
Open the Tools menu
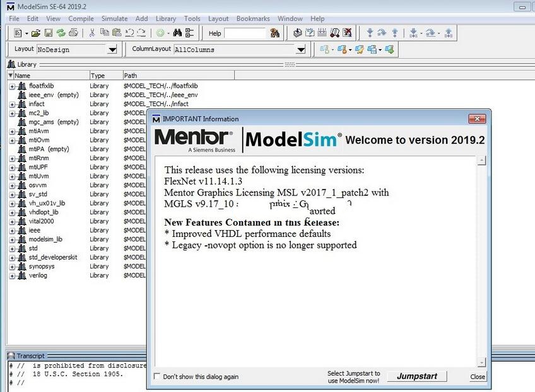click(192, 18)
